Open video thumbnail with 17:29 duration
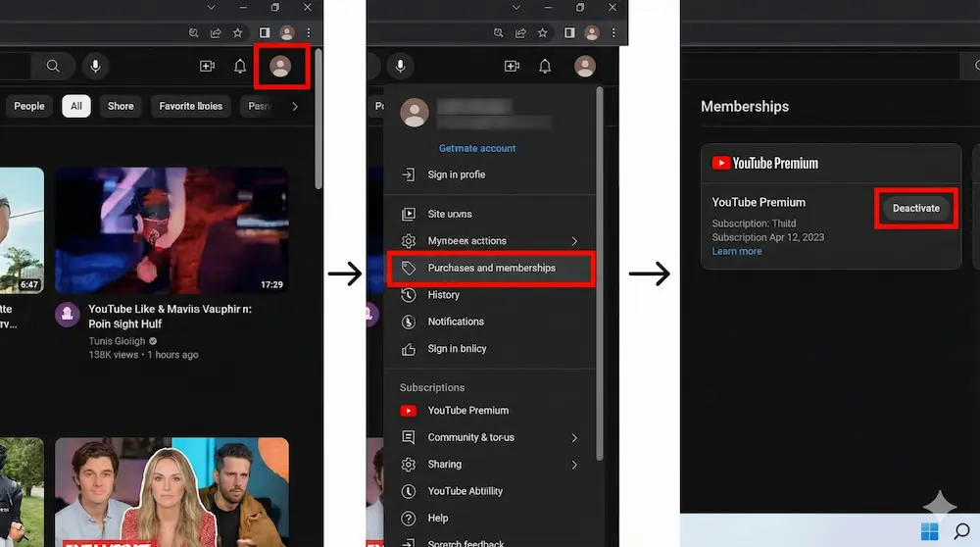This screenshot has height=547, width=980. point(171,230)
